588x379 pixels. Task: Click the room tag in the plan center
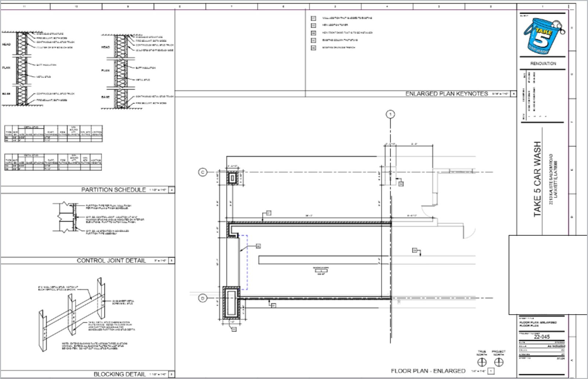pos(321,271)
